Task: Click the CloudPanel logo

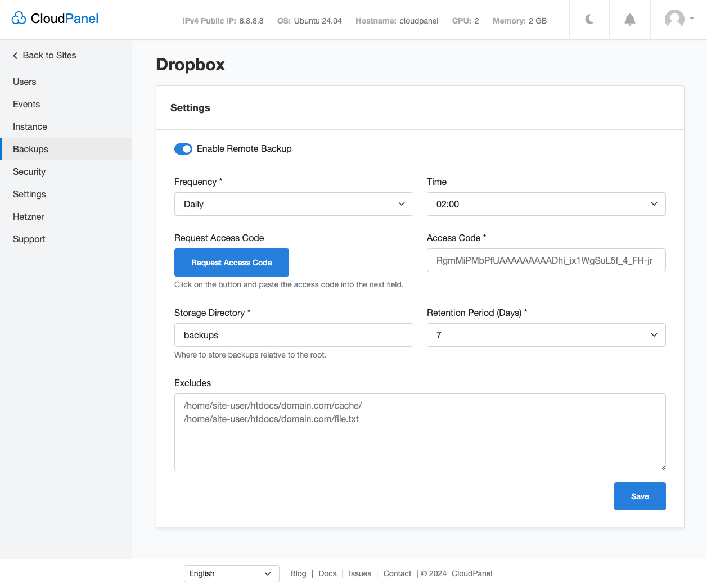Action: click(x=54, y=18)
